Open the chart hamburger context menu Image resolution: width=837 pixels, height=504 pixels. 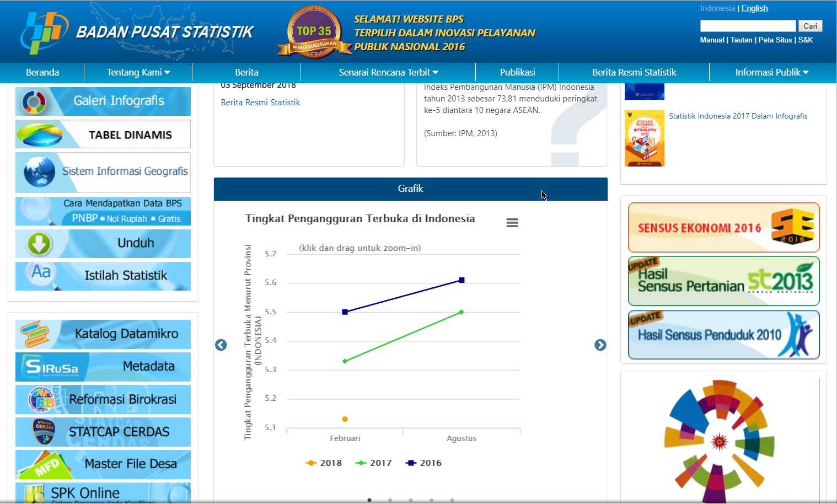coord(512,223)
